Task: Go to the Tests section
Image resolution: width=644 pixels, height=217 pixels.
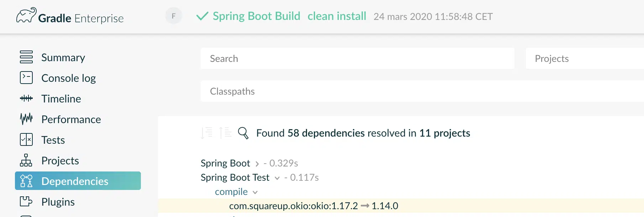Action: click(x=53, y=140)
